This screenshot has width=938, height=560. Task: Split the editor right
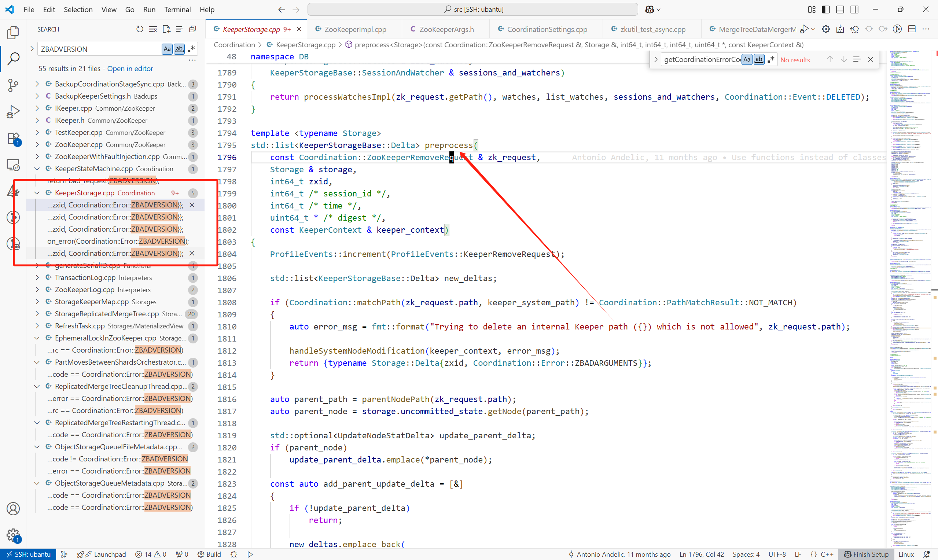(x=912, y=29)
